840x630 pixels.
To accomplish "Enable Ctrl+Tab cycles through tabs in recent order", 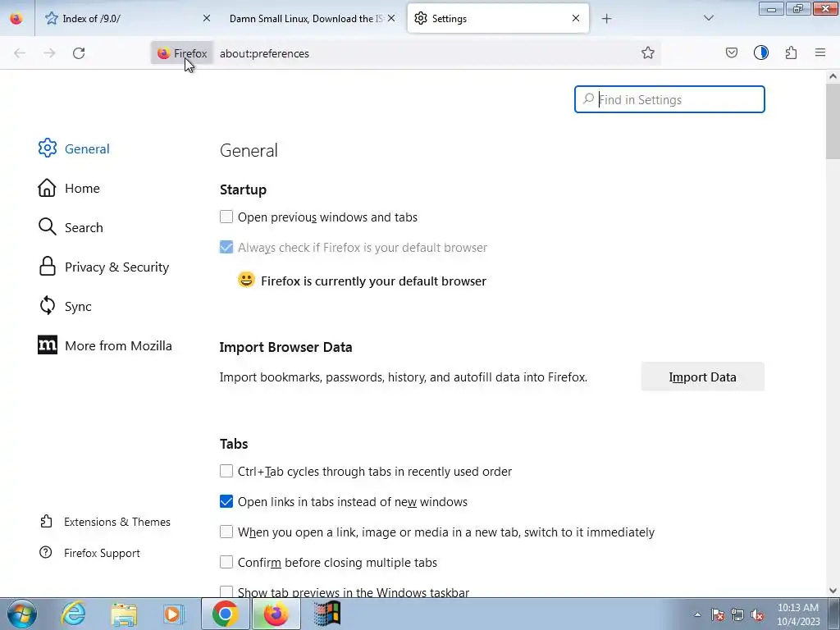I will tap(226, 471).
